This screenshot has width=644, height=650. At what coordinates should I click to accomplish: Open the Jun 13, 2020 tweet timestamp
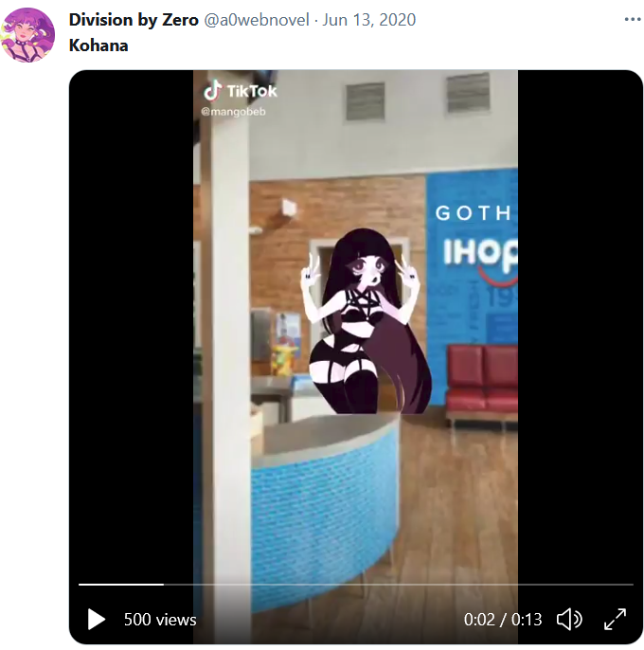point(368,20)
